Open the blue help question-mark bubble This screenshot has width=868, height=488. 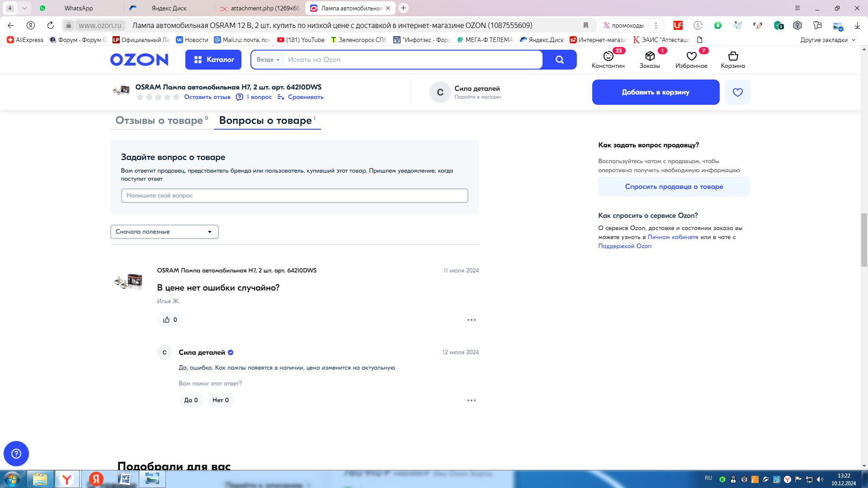point(16,454)
